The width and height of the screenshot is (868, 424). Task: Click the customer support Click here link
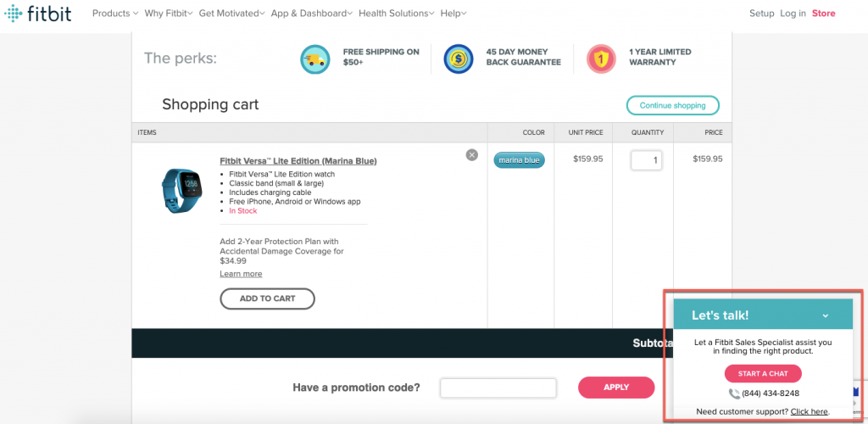click(810, 411)
